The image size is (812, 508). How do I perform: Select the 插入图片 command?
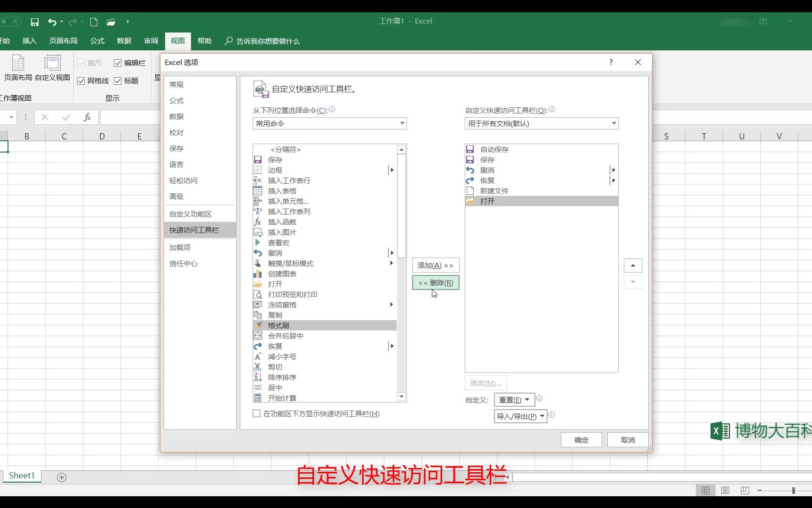[x=325, y=232]
